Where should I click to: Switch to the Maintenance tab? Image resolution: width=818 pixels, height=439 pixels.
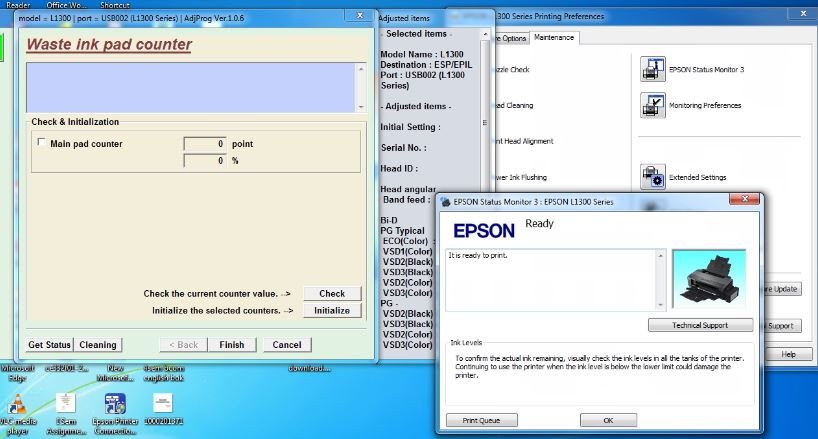coord(554,38)
